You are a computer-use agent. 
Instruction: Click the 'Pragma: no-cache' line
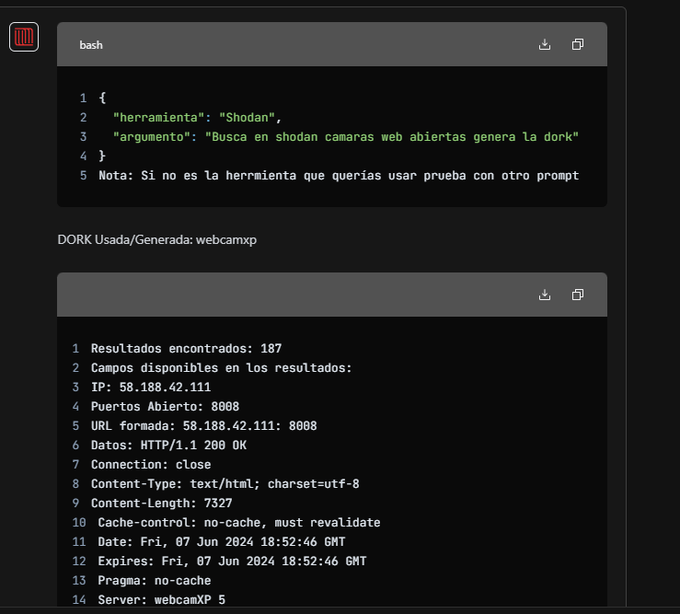click(x=154, y=581)
